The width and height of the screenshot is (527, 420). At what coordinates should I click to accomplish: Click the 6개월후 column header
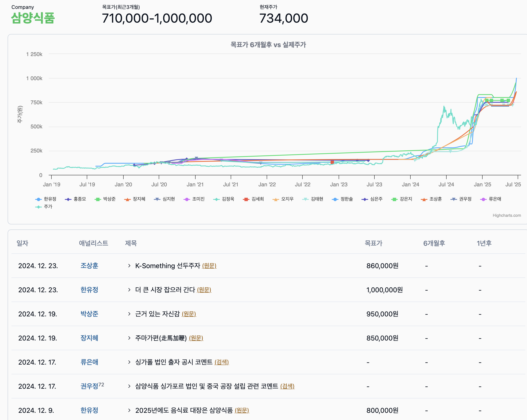[434, 243]
